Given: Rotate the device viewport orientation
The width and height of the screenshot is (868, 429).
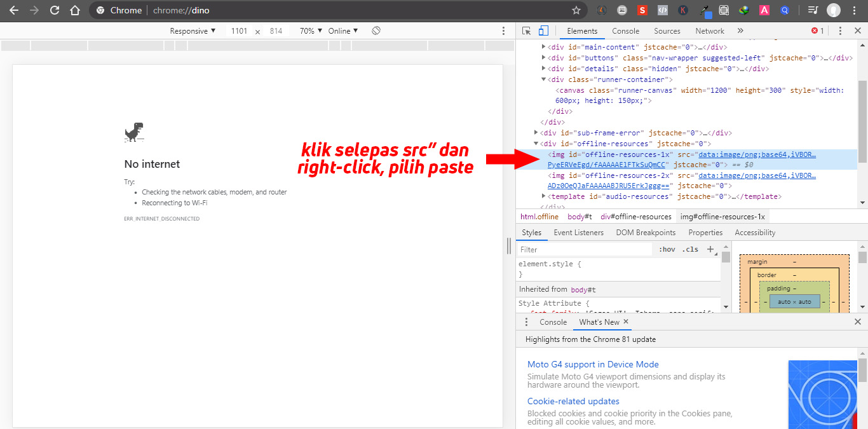Looking at the screenshot, I should click(376, 31).
